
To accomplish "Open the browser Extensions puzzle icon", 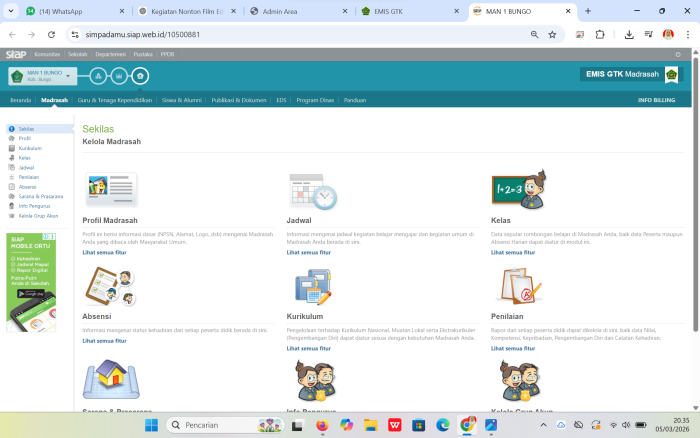I will 600,34.
